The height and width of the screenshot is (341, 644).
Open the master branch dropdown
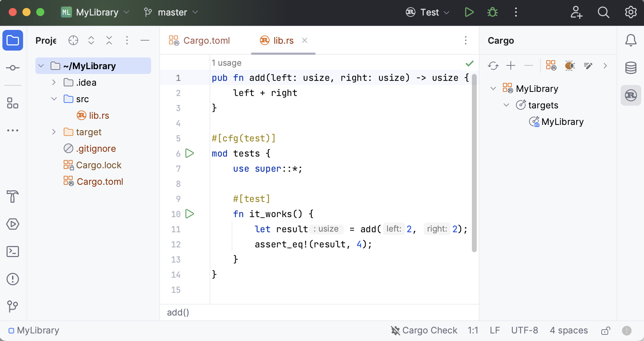click(x=171, y=12)
